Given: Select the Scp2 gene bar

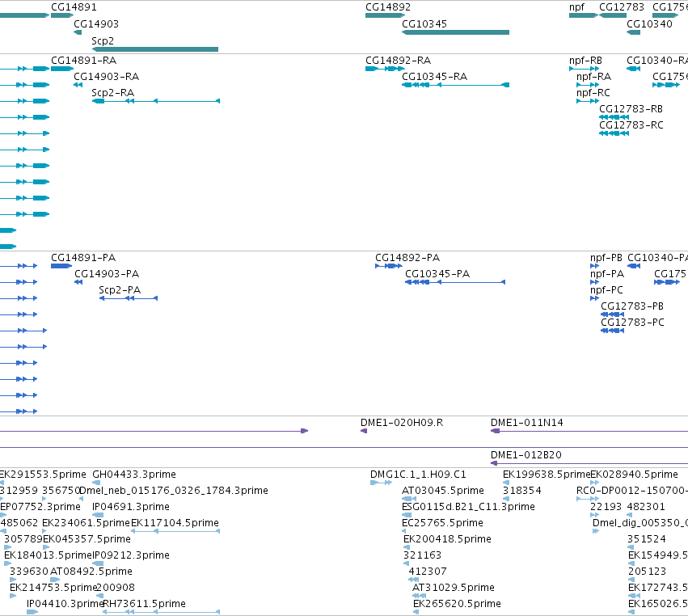Looking at the screenshot, I should point(155,49).
